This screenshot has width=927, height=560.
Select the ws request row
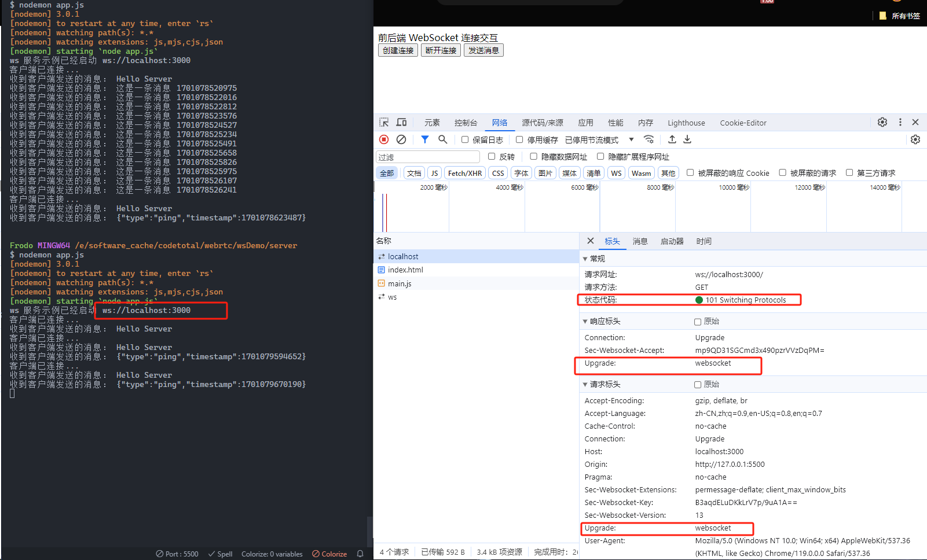pos(477,297)
